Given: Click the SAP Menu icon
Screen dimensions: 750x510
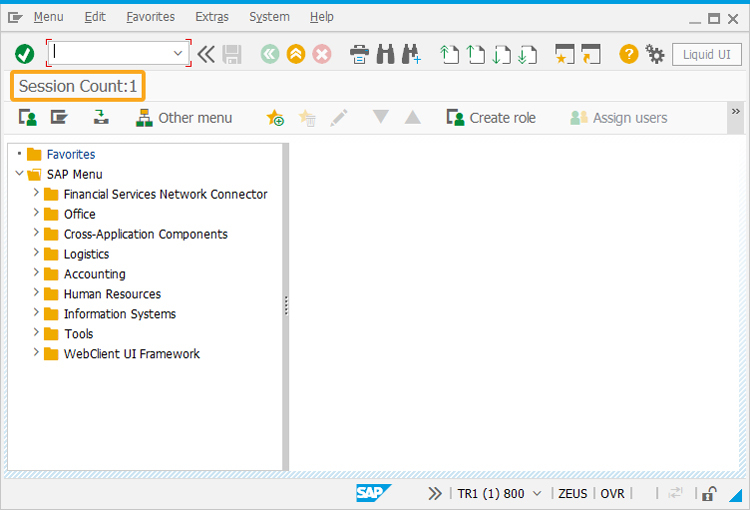Looking at the screenshot, I should point(59,118).
